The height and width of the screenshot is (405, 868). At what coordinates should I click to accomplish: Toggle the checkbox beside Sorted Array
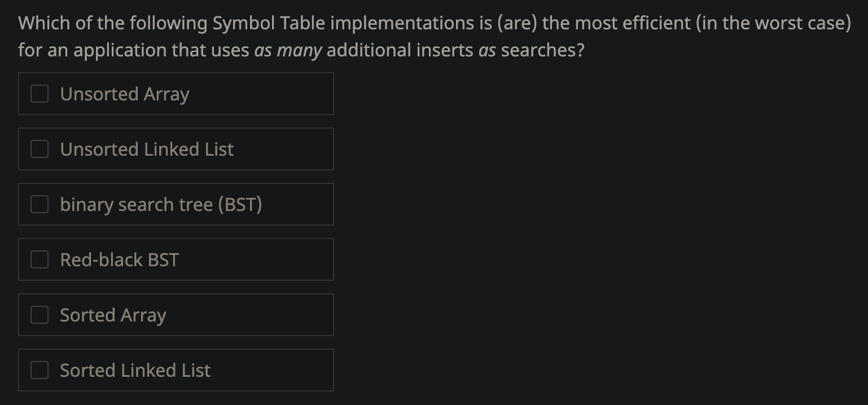[x=39, y=315]
